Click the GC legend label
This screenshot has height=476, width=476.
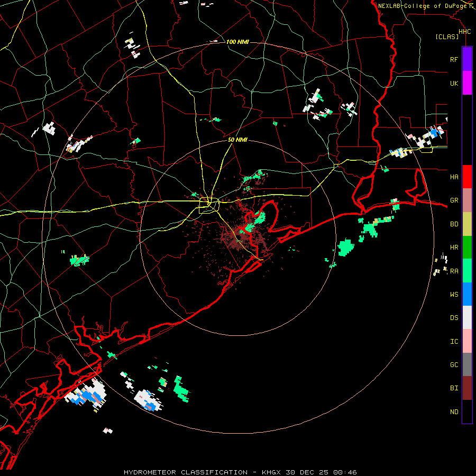click(x=454, y=364)
